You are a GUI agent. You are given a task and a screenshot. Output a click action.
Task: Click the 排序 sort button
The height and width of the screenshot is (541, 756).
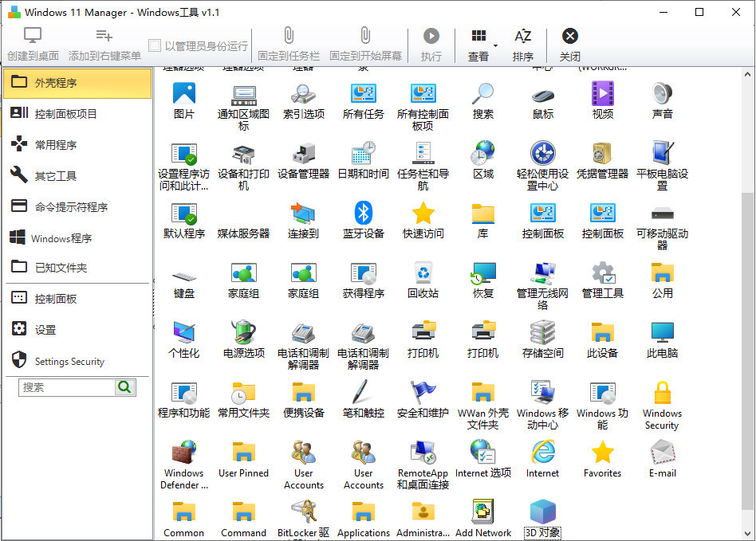point(523,45)
